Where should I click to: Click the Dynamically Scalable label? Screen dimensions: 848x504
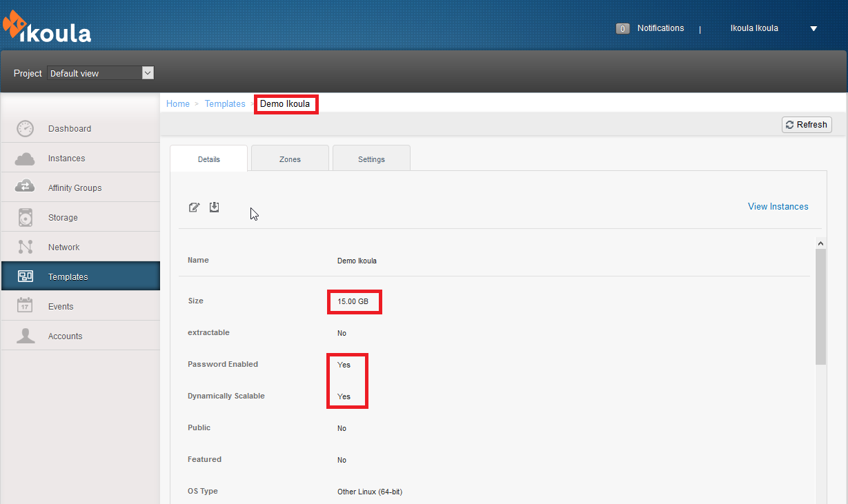click(x=226, y=396)
